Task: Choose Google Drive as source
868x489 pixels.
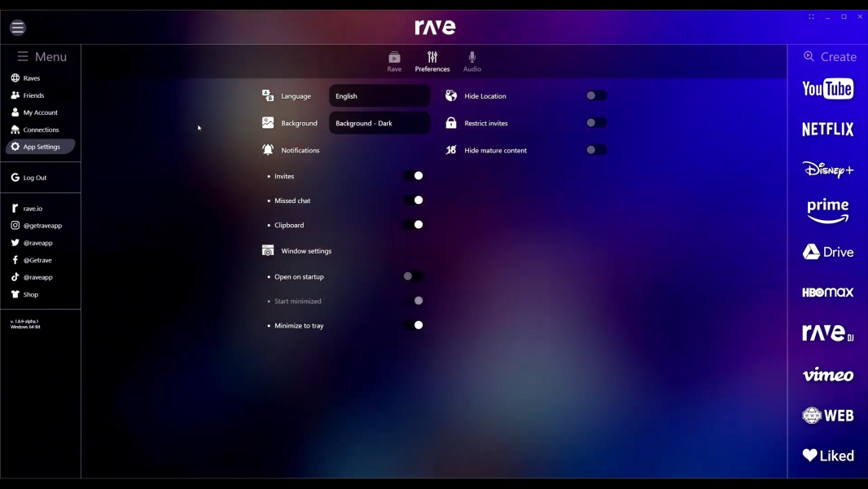Action: point(827,251)
